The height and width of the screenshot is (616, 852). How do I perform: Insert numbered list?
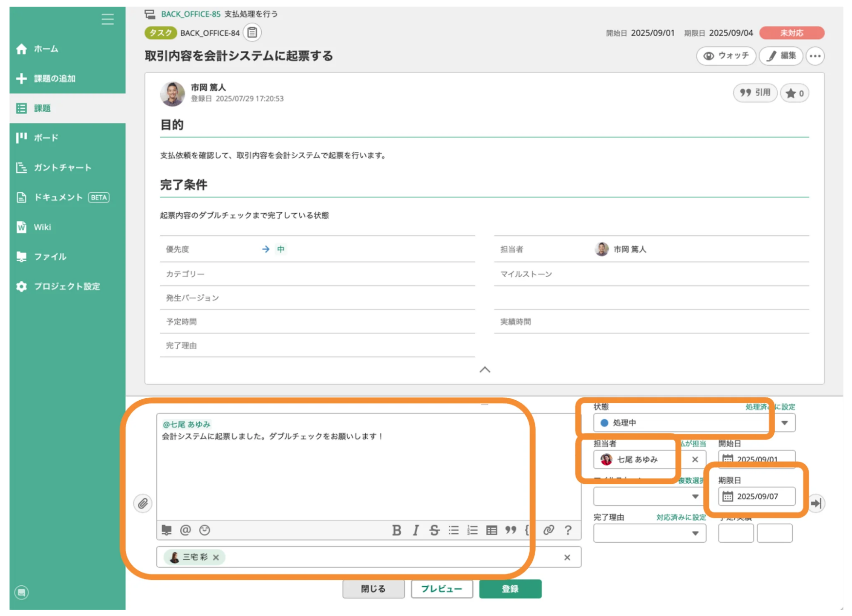tap(472, 530)
